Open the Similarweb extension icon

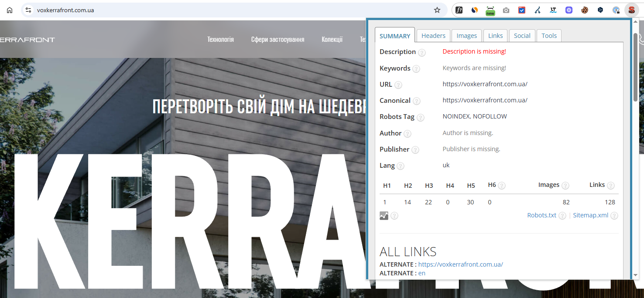pyautogui.click(x=475, y=10)
